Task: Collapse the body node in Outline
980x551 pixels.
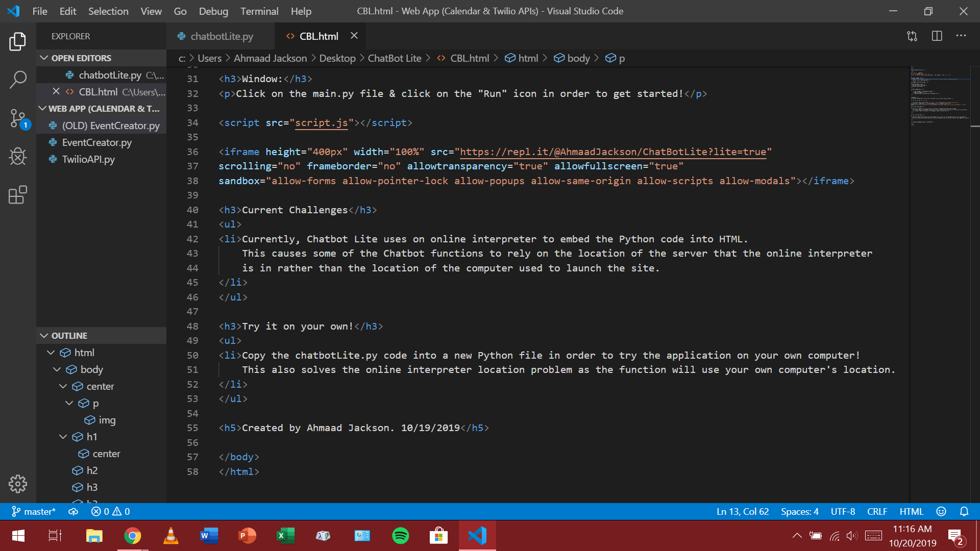Action: click(57, 369)
